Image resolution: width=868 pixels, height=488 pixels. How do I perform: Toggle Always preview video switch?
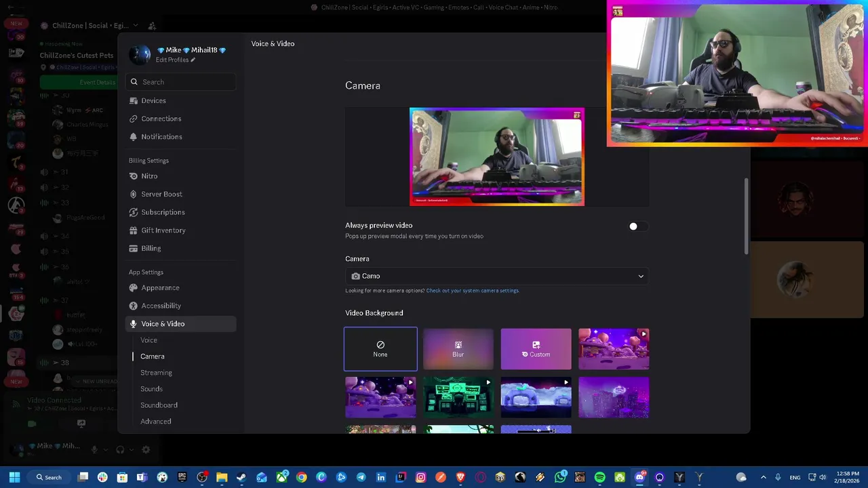coord(638,226)
